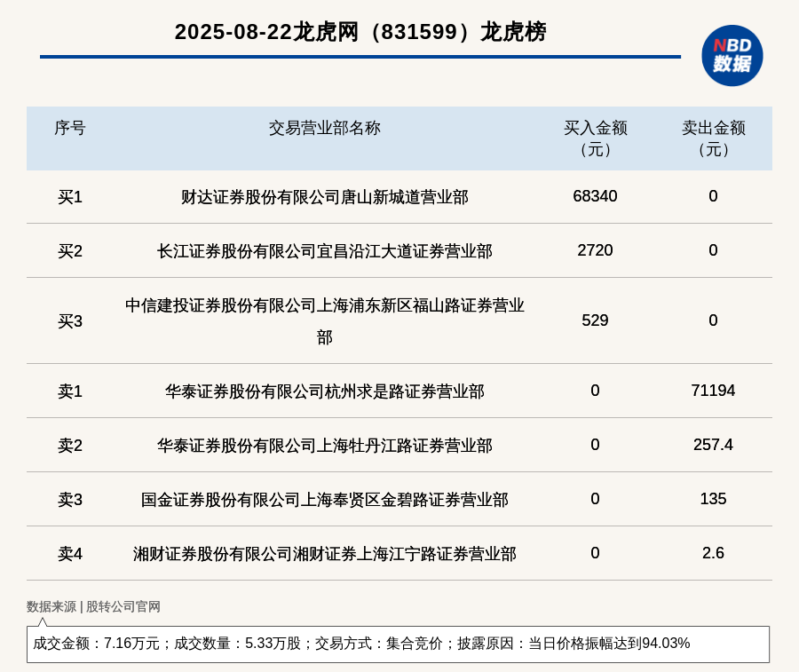Select the 买3 row label

pos(70,321)
